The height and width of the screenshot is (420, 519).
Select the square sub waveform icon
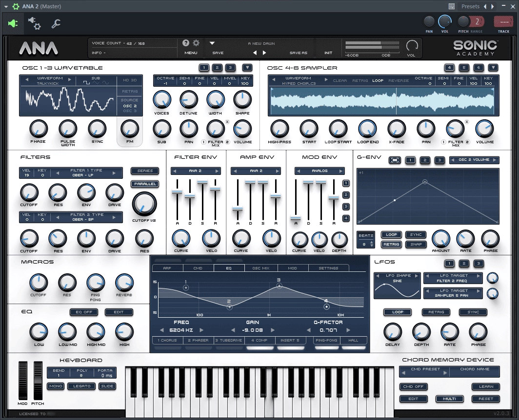(x=86, y=83)
